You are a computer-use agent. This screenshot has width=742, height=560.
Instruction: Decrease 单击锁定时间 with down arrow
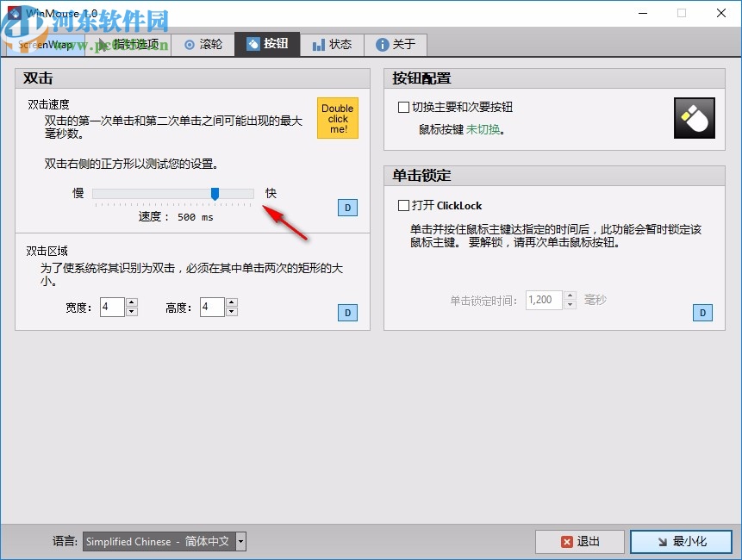pos(571,305)
